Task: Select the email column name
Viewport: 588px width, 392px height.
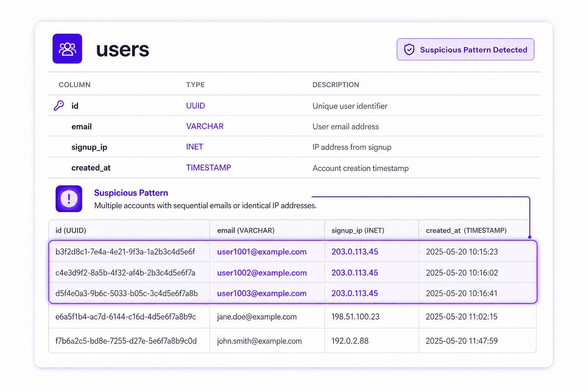Action: coord(82,126)
